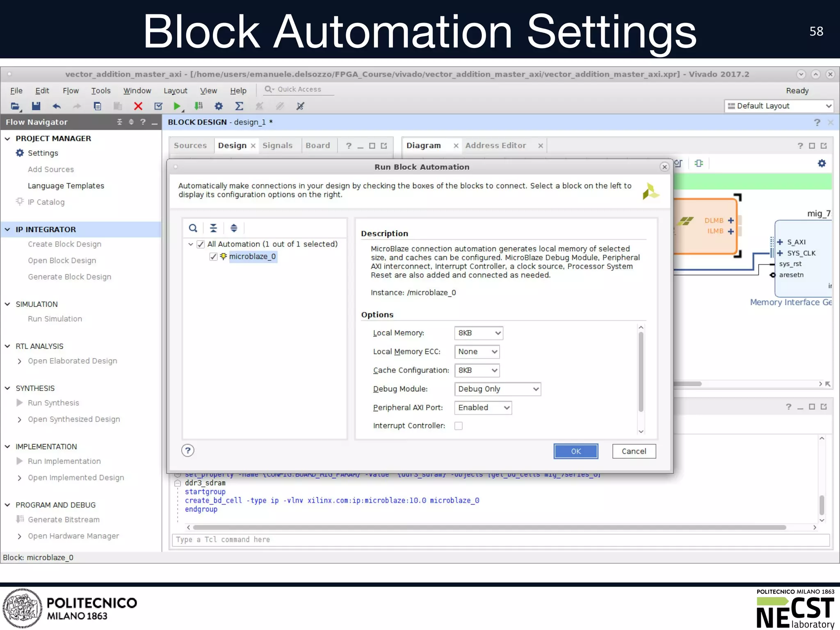Expand Open Elaborated Design
Image resolution: width=840 pixels, height=630 pixels.
tap(19, 361)
